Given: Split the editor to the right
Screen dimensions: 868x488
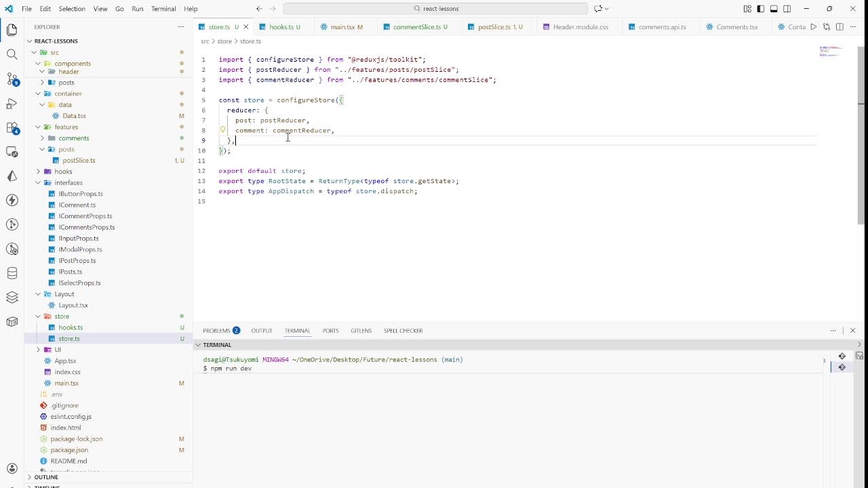Looking at the screenshot, I should pyautogui.click(x=840, y=27).
